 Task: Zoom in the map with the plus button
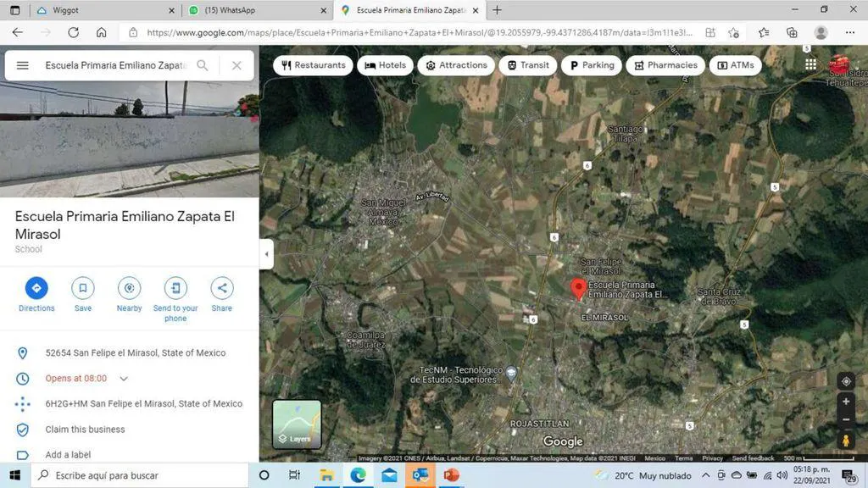click(846, 402)
